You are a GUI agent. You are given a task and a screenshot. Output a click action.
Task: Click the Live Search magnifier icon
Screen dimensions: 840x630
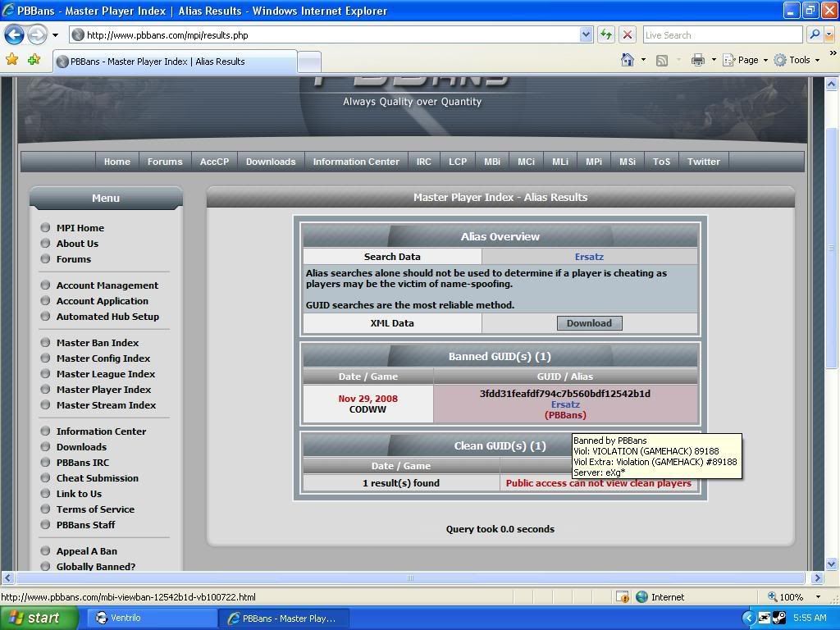click(x=815, y=34)
